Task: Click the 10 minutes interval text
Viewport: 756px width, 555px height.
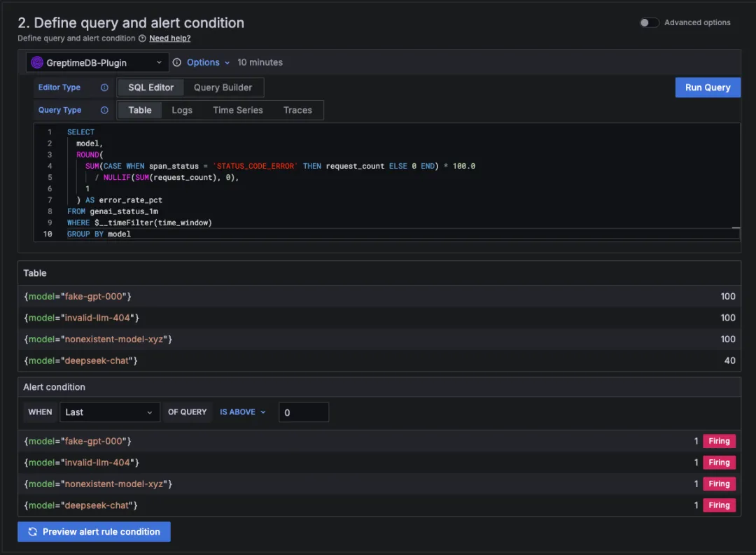Action: [260, 63]
